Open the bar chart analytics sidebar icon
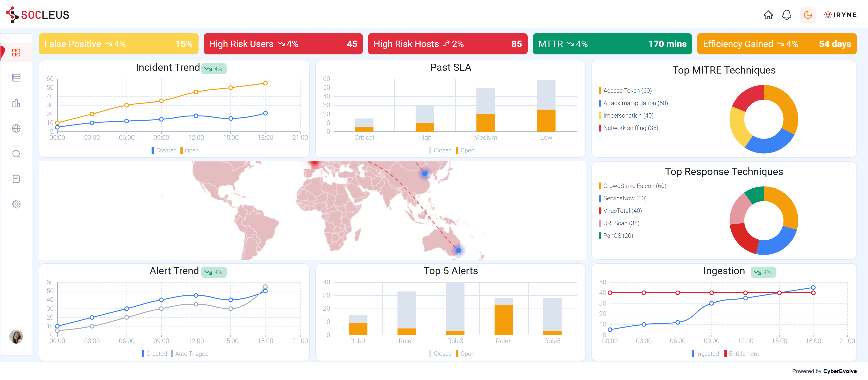 click(16, 103)
